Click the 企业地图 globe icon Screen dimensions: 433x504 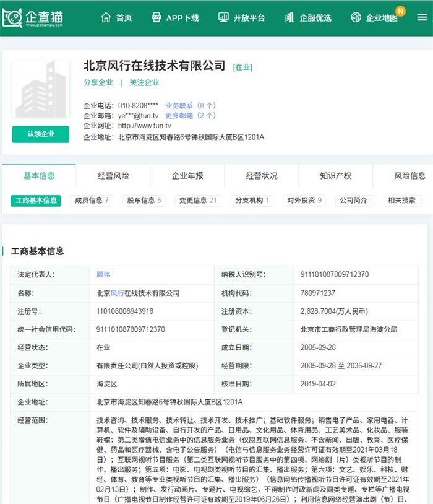click(356, 17)
